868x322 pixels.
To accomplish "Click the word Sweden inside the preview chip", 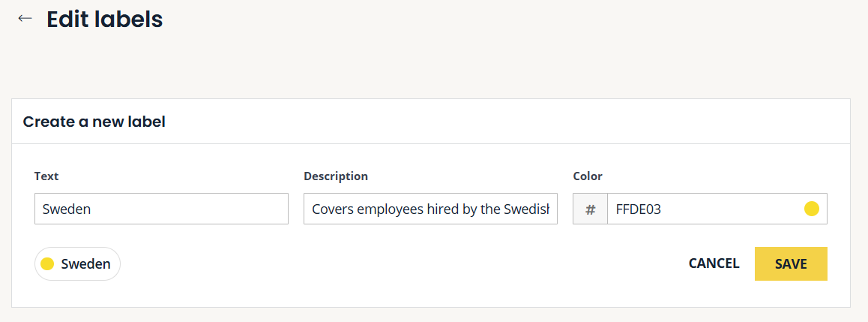I will [x=85, y=264].
